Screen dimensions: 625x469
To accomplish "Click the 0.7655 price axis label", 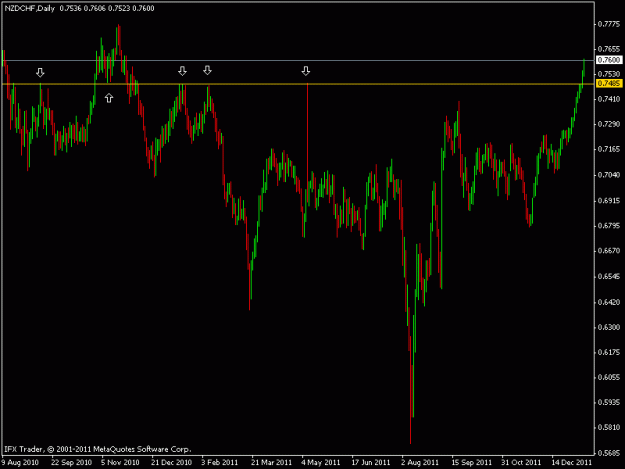I will click(x=609, y=49).
